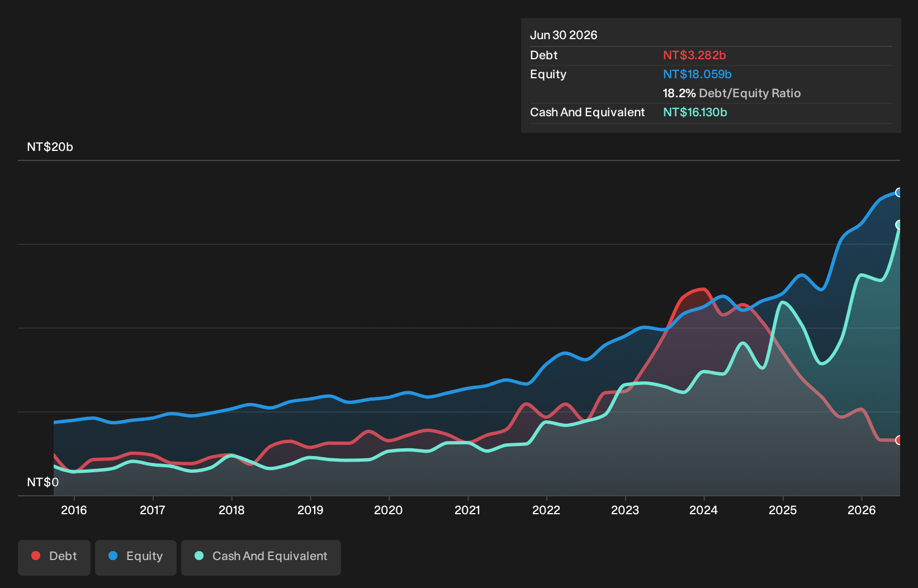
Task: Click the 2020 x-axis label
Action: point(389,510)
